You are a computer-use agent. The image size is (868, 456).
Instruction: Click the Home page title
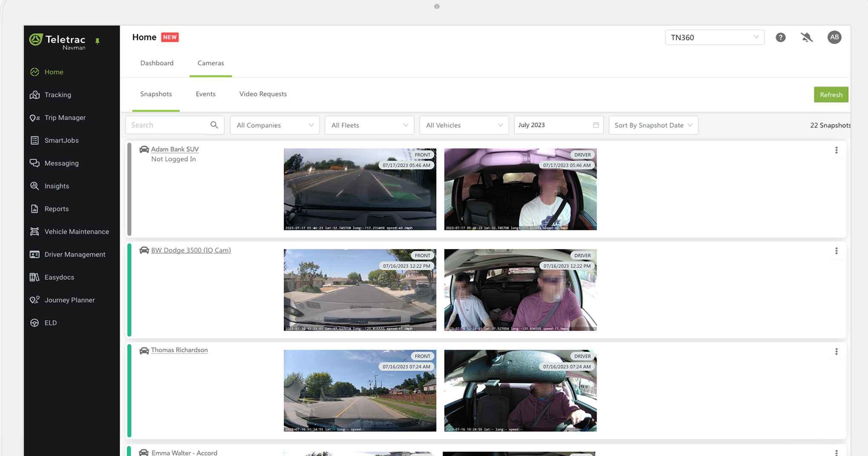144,37
